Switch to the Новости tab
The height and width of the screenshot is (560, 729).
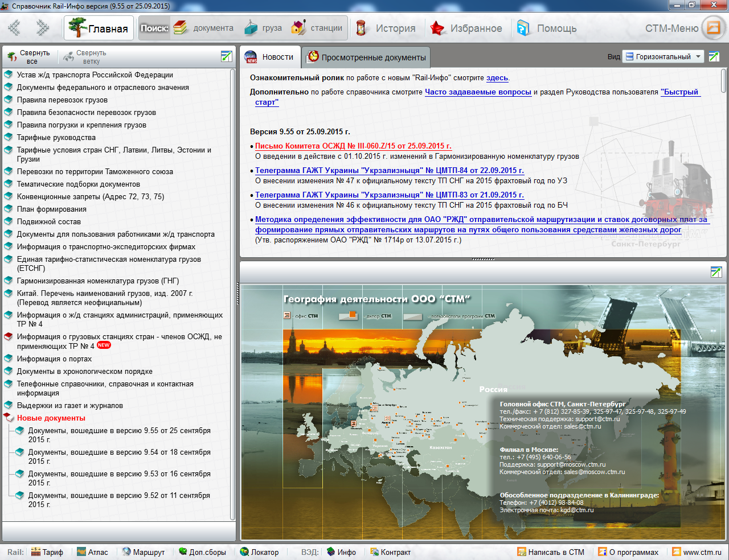pos(269,57)
